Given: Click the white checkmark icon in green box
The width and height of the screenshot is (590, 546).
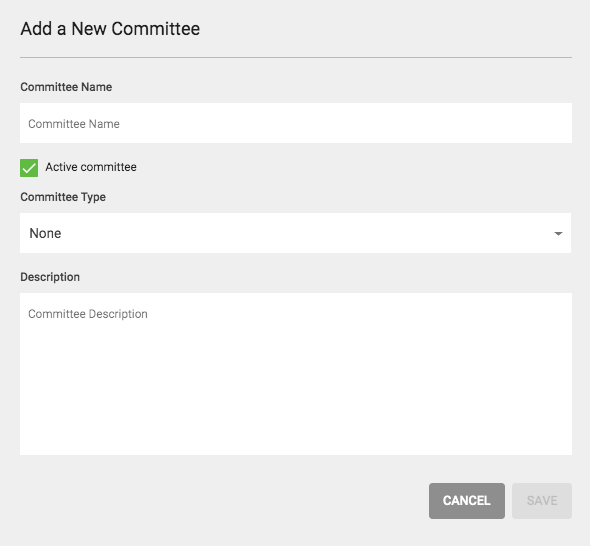Looking at the screenshot, I should [29, 168].
